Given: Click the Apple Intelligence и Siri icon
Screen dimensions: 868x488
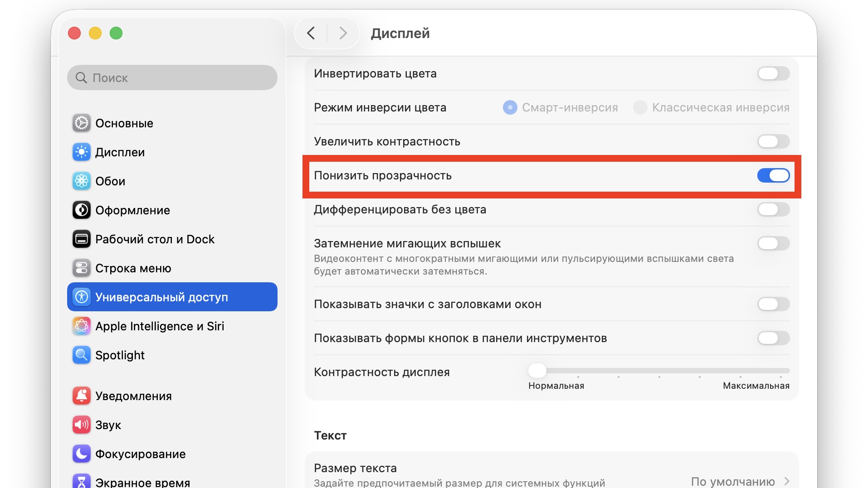Looking at the screenshot, I should pos(82,326).
